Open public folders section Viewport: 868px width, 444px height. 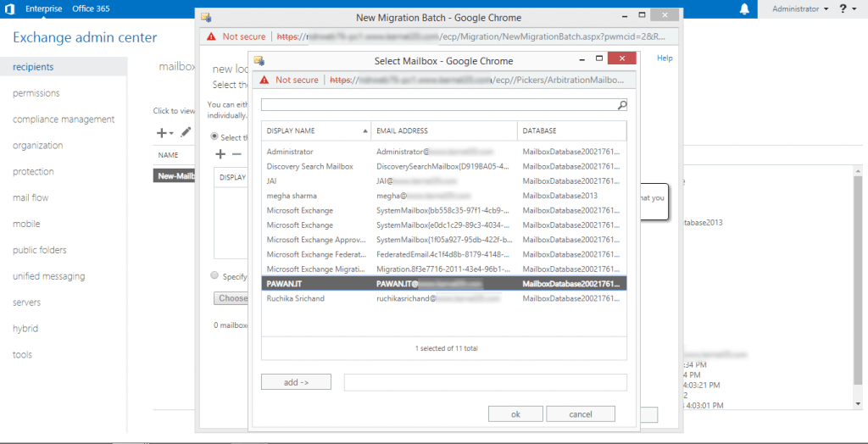[39, 250]
